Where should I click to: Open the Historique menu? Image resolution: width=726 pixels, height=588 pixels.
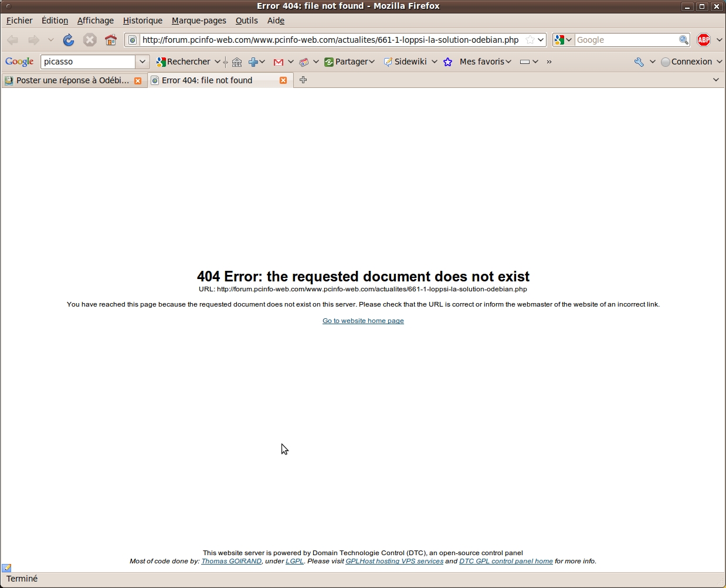tap(143, 21)
